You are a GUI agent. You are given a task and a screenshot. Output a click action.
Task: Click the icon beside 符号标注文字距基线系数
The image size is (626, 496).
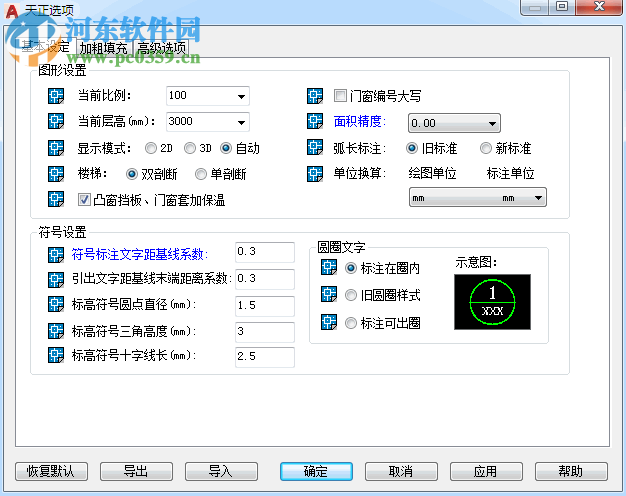click(x=56, y=254)
